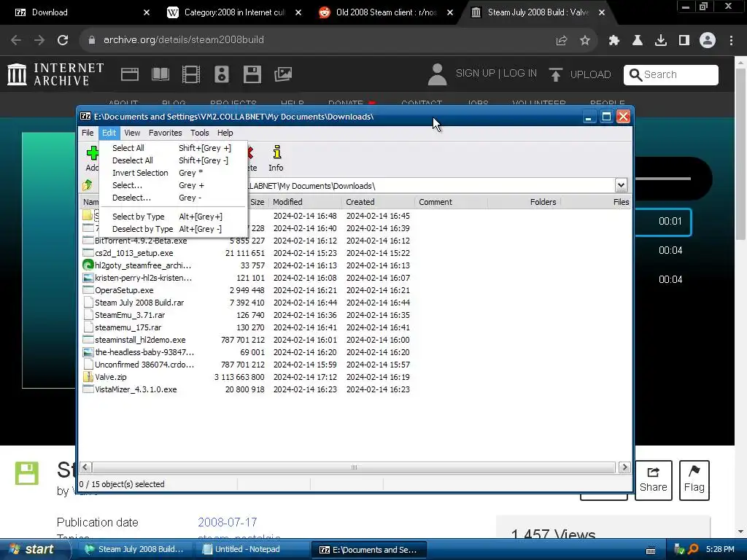
Task: Choose Invert Selection menu entry
Action: pos(171,173)
